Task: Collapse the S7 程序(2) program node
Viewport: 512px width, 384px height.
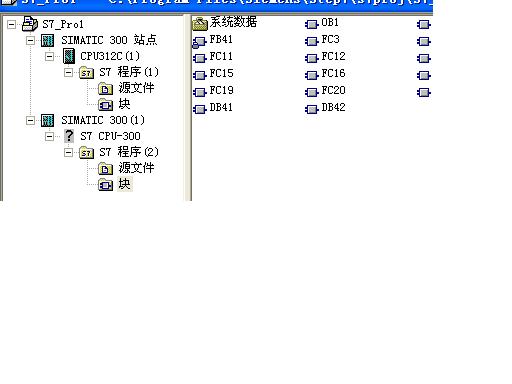Action: click(68, 152)
